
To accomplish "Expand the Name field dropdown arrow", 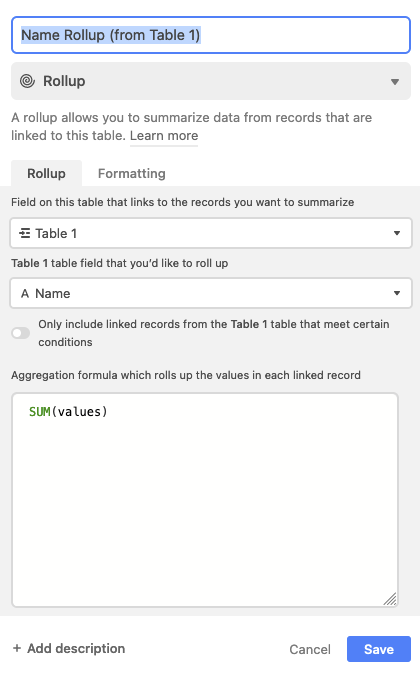I will 397,293.
